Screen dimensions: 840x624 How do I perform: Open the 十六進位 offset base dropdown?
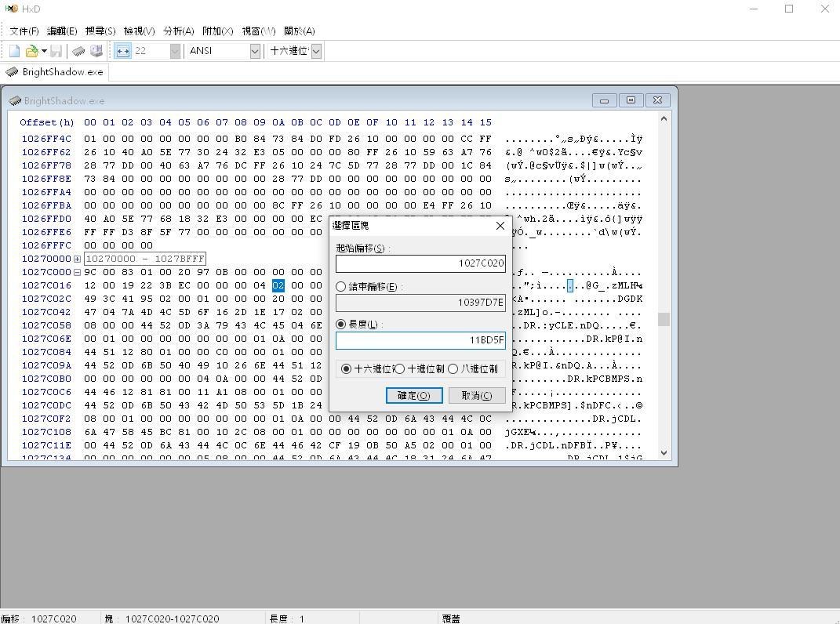[x=316, y=51]
